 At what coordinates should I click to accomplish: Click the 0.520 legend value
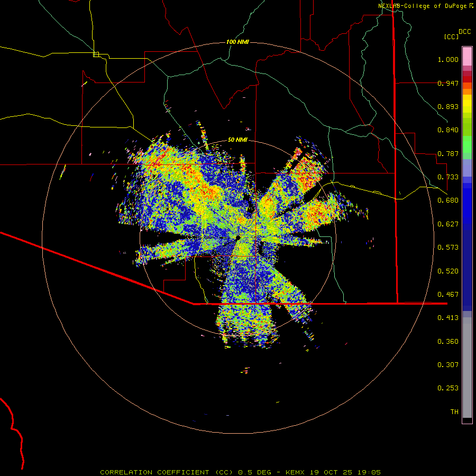point(448,271)
